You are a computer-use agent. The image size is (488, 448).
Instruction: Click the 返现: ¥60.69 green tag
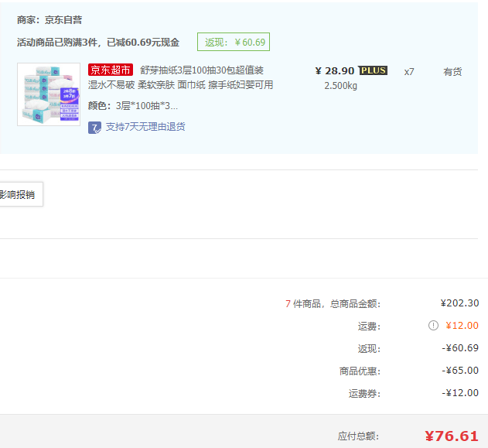pos(234,42)
